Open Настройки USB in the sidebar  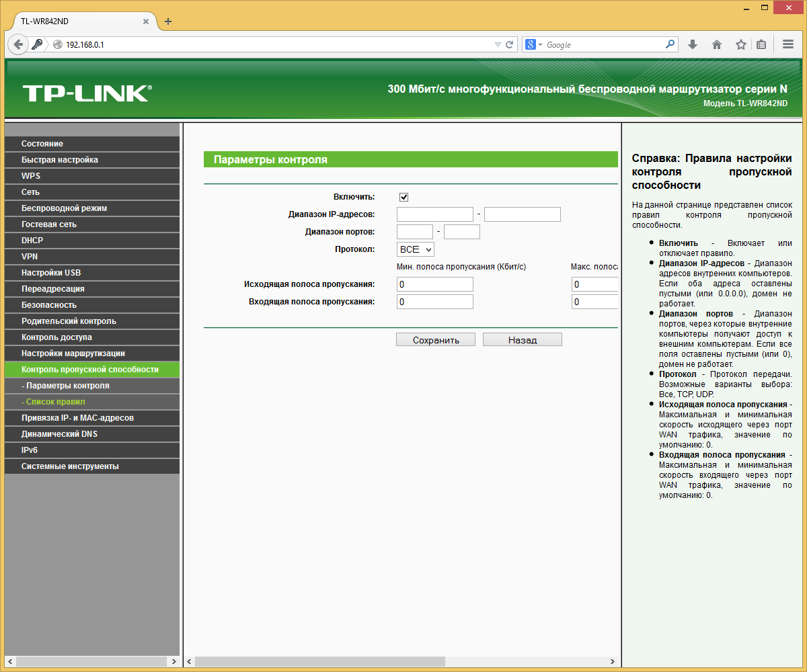[92, 273]
